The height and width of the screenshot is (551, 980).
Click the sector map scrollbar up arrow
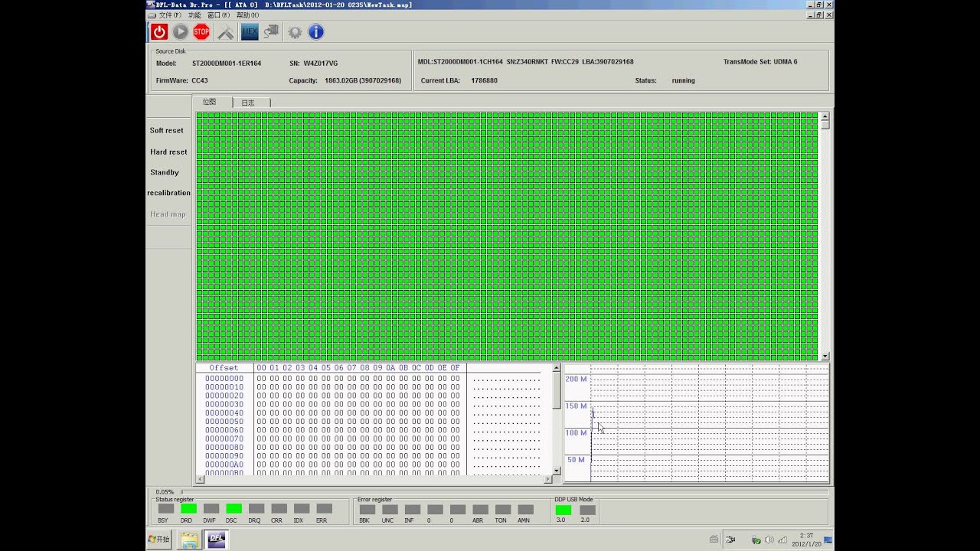click(x=825, y=117)
